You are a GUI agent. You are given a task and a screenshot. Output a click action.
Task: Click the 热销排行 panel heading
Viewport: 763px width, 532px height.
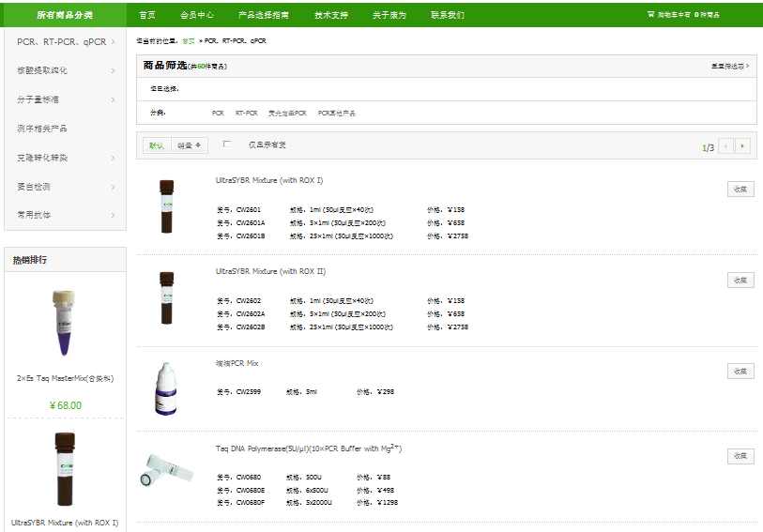(x=30, y=260)
